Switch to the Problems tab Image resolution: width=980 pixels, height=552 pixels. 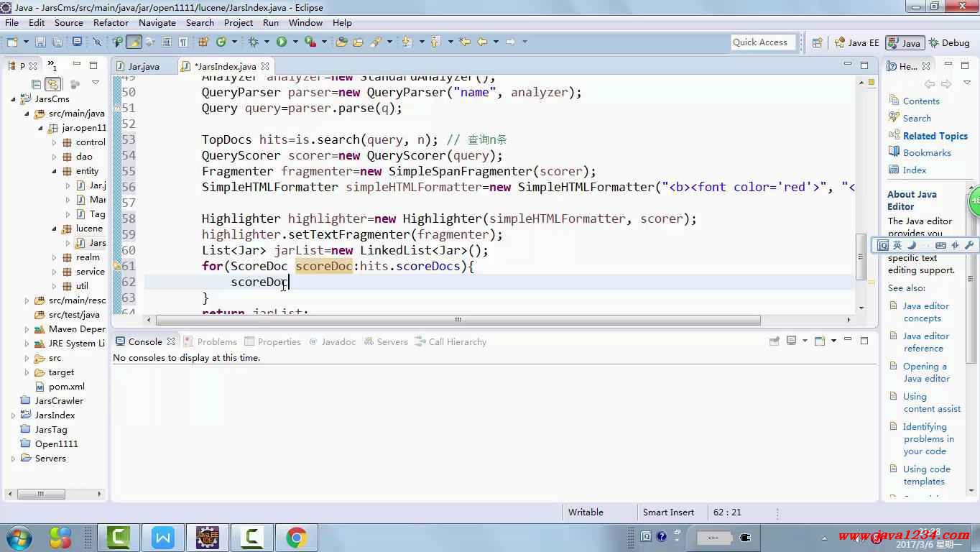click(211, 341)
